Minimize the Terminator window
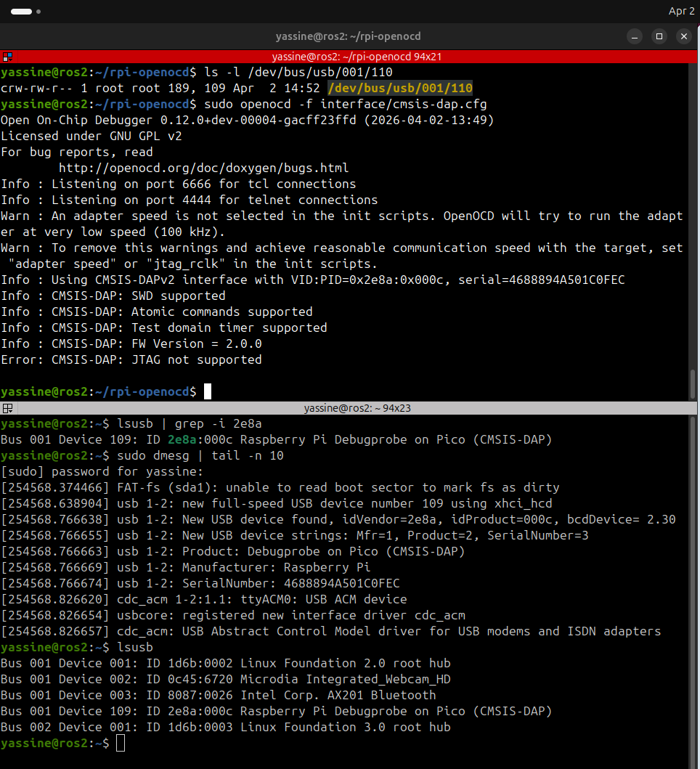700x769 pixels. [x=635, y=36]
